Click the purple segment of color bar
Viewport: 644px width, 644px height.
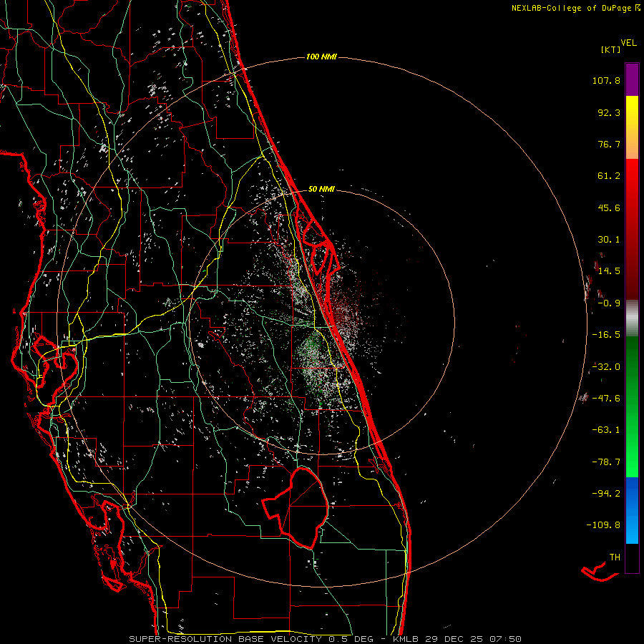point(632,80)
